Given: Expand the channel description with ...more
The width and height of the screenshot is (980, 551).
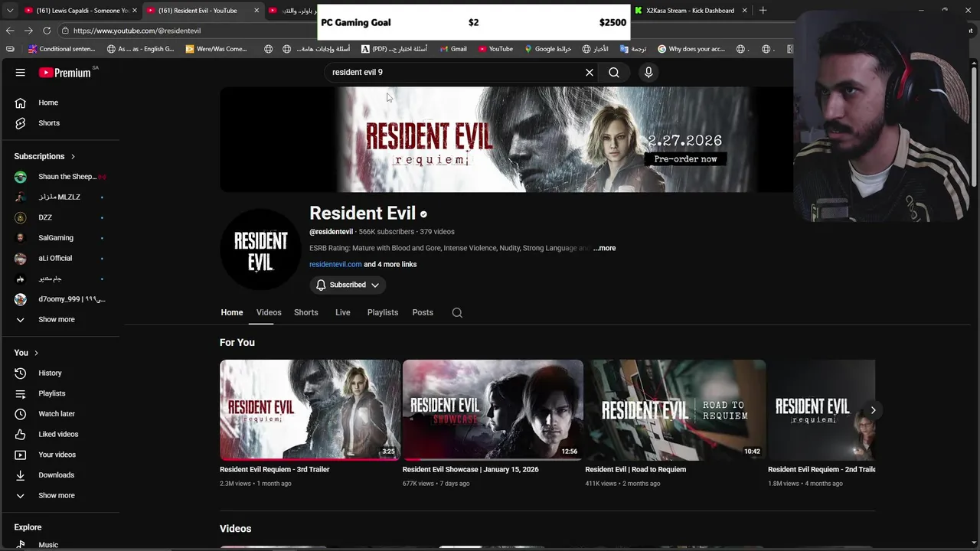Looking at the screenshot, I should pyautogui.click(x=605, y=248).
